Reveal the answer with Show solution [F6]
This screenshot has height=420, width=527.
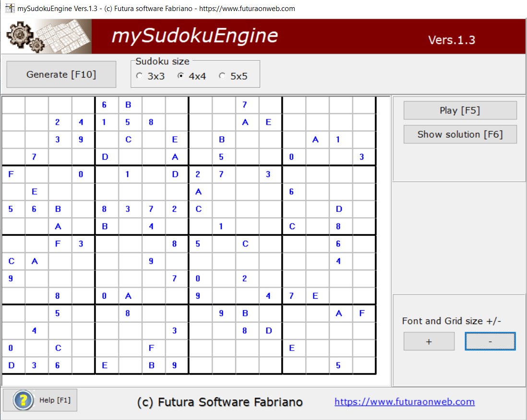point(460,134)
